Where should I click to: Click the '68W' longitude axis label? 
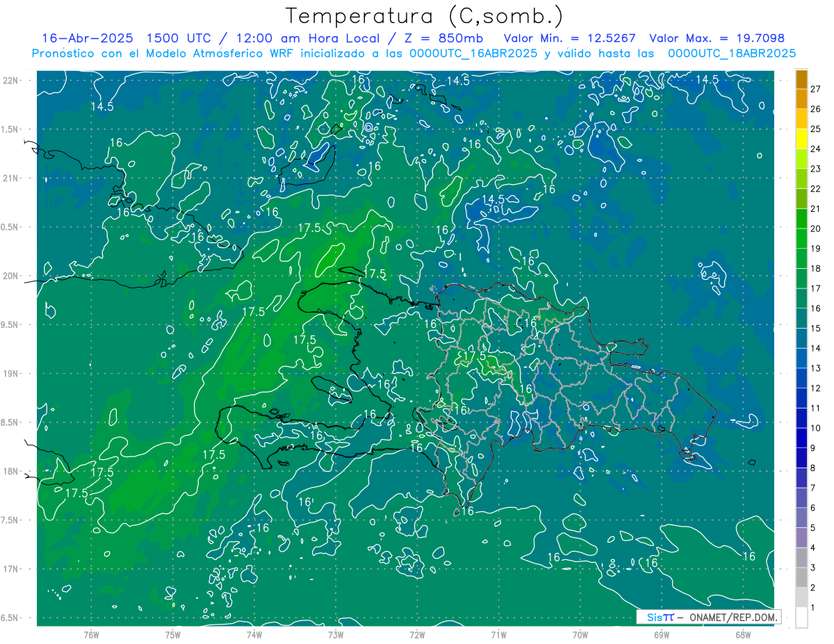pos(743,634)
